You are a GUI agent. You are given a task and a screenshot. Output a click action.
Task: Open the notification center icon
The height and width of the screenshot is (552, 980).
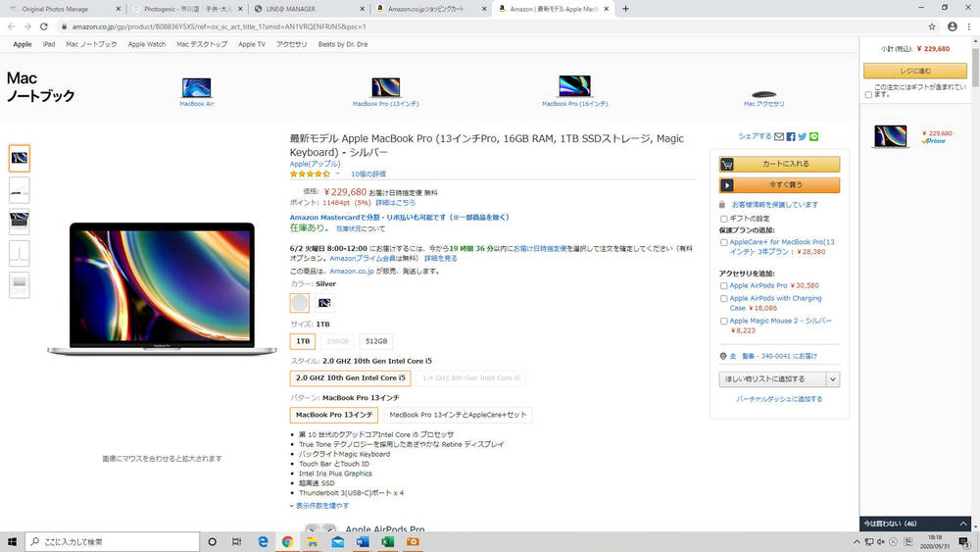coord(964,542)
